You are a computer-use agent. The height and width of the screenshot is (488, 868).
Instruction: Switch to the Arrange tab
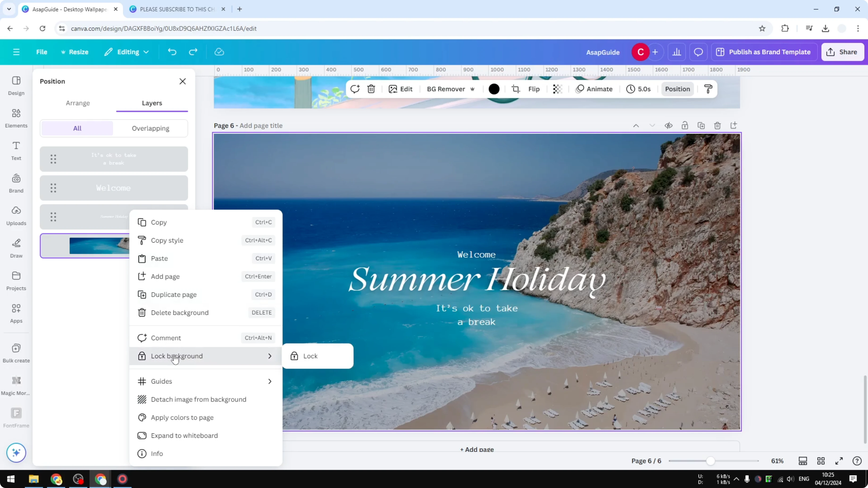pyautogui.click(x=78, y=103)
